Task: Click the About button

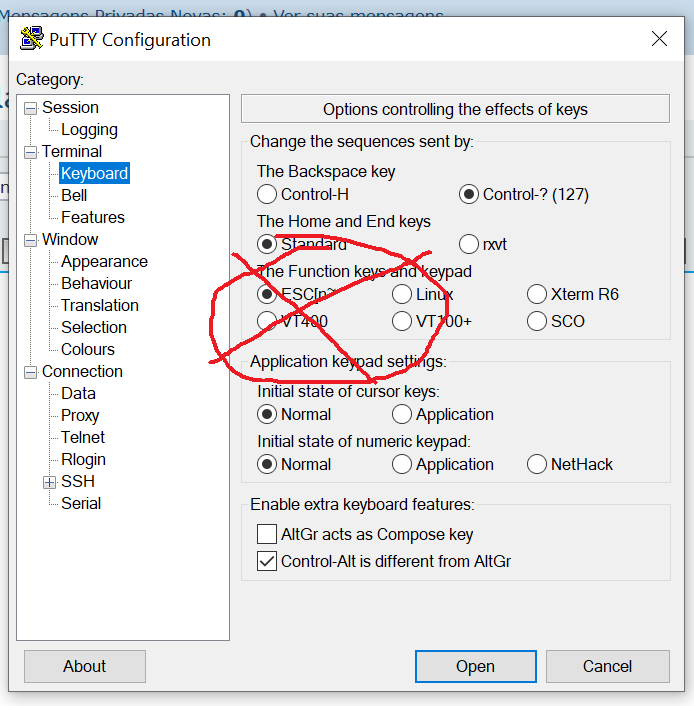Action: tap(85, 666)
